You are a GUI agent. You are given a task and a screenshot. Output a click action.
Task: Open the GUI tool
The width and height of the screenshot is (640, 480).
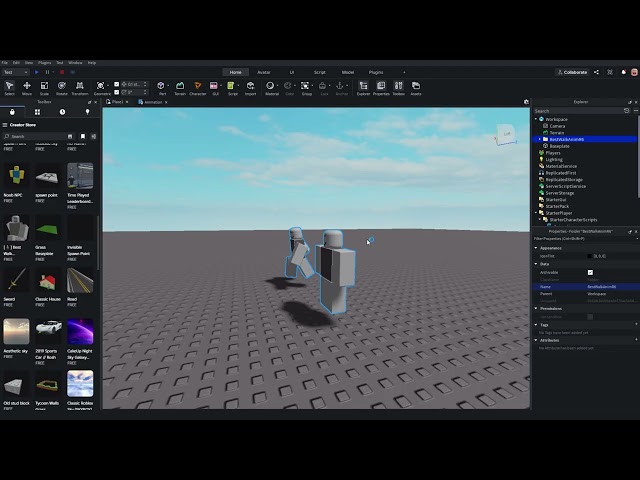tap(214, 88)
